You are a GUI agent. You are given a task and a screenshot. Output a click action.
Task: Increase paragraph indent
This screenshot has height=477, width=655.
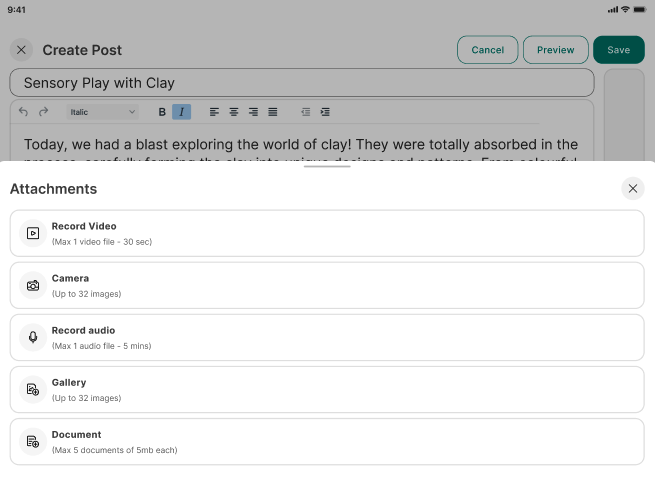[x=325, y=112]
